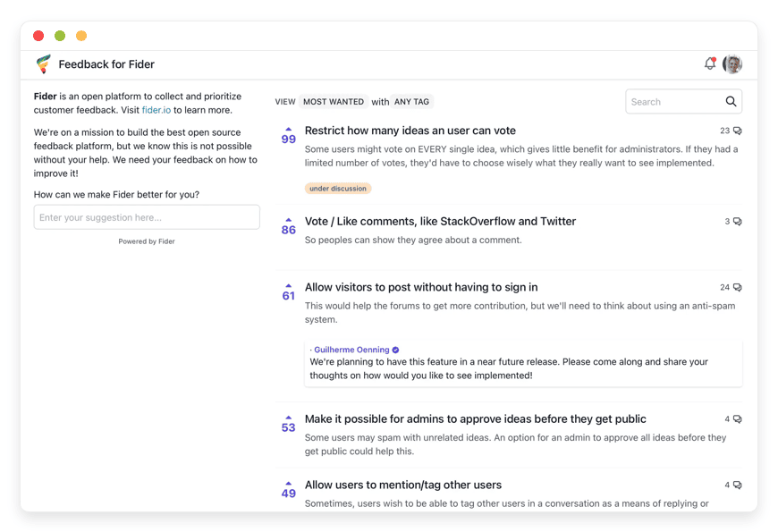Open 'Allow users to mention/tag other users'
The image size is (778, 532).
coord(402,485)
